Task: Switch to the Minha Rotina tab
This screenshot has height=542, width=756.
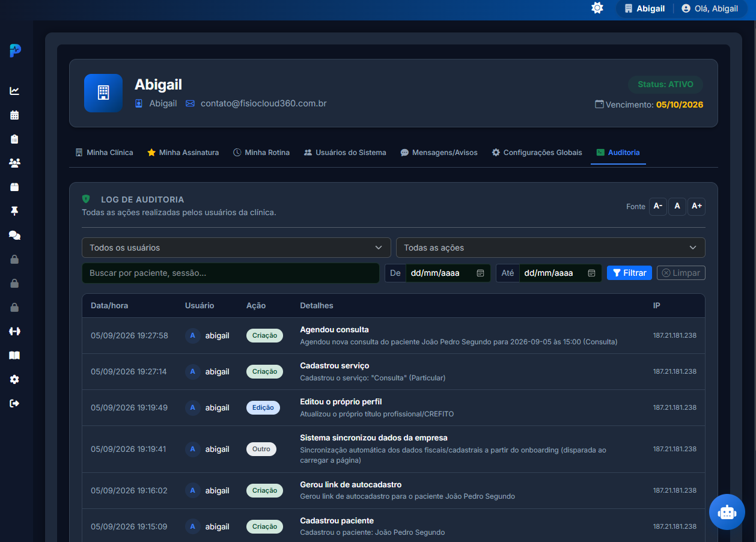Action: (x=261, y=153)
